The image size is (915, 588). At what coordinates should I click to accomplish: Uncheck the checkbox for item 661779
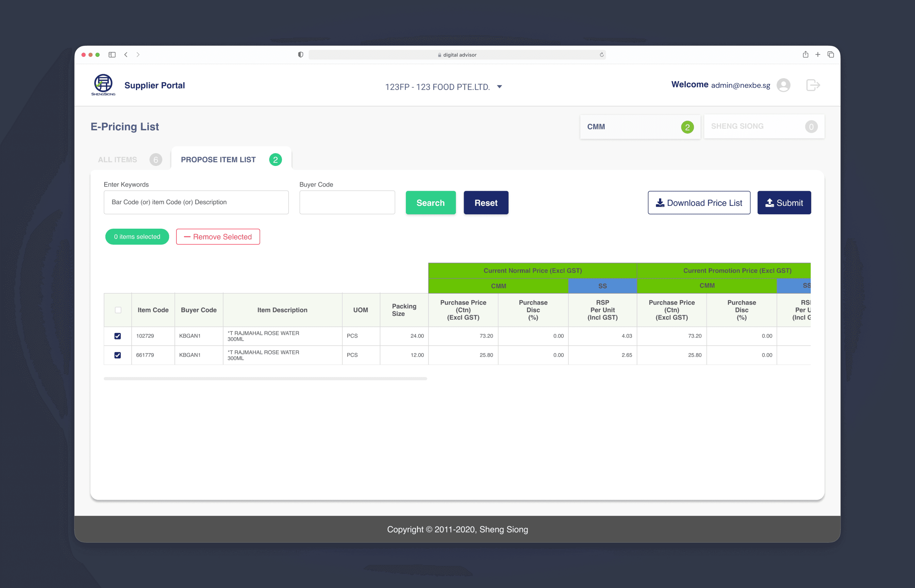click(x=118, y=355)
